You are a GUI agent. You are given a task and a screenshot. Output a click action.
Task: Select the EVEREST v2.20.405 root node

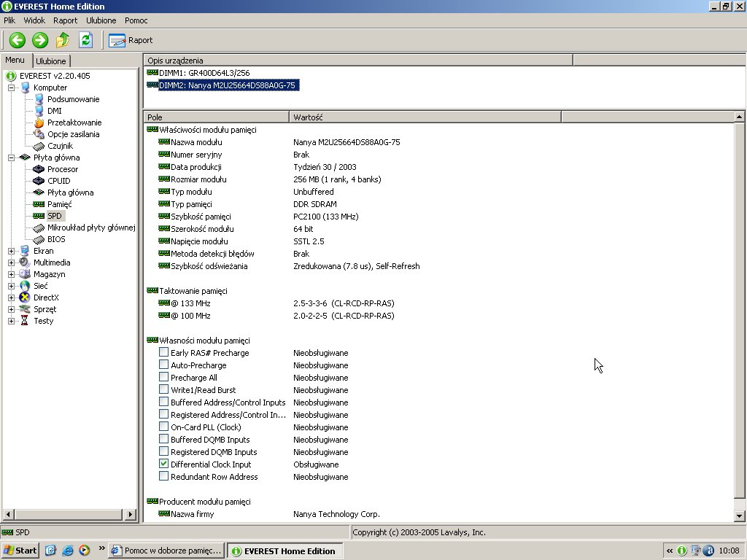coord(54,76)
